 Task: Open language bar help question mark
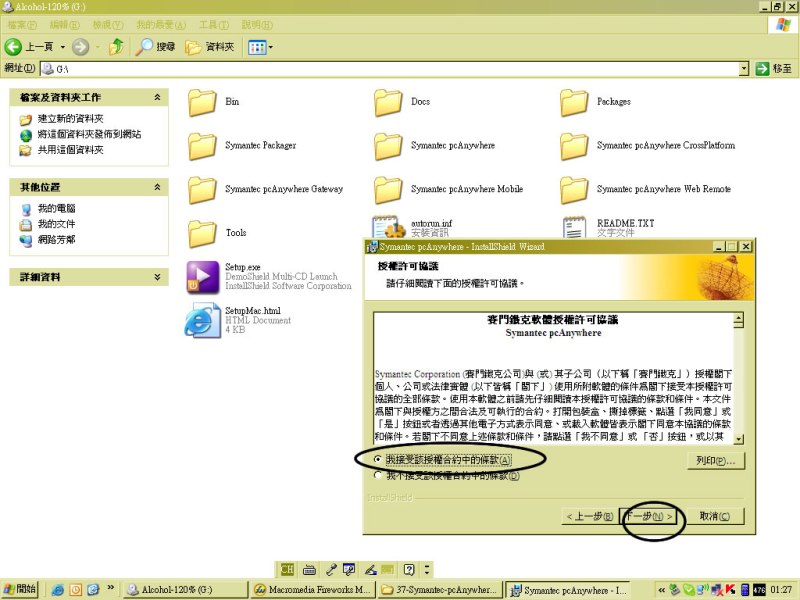[409, 569]
